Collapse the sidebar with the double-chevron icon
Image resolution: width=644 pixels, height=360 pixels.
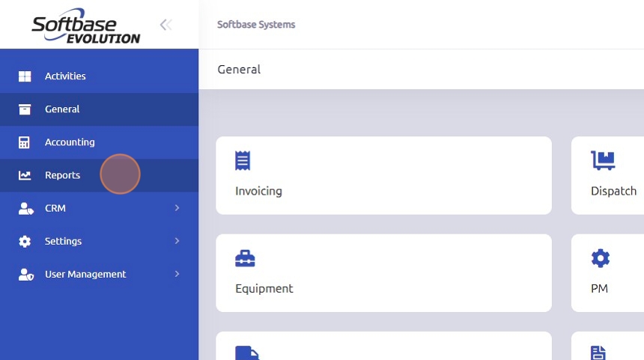[x=166, y=25]
